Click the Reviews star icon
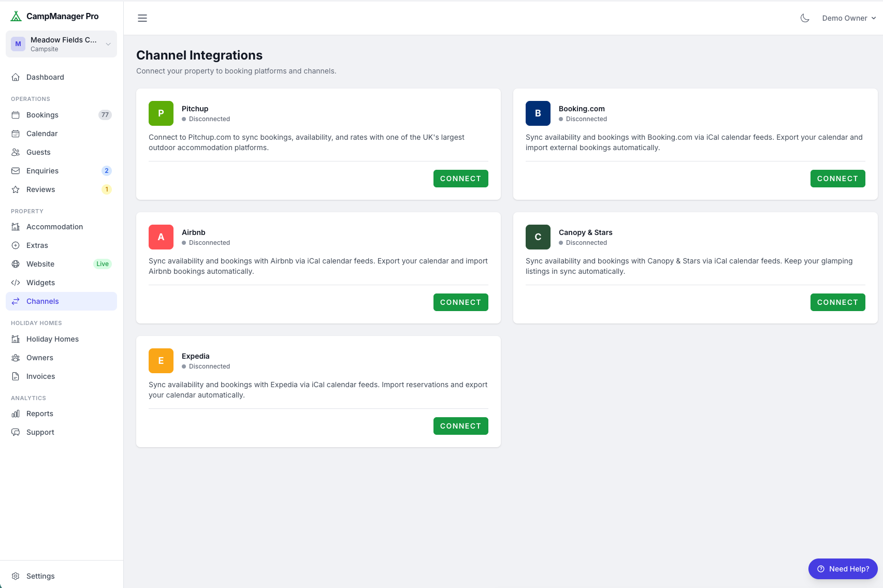The width and height of the screenshot is (883, 588). 16,189
